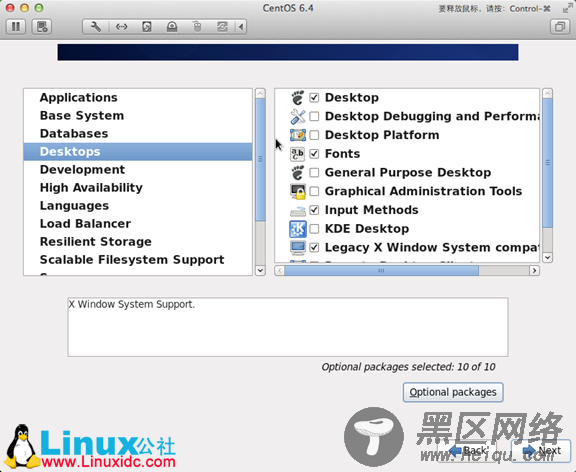Open virtual machine settings wrench icon

coord(96,27)
